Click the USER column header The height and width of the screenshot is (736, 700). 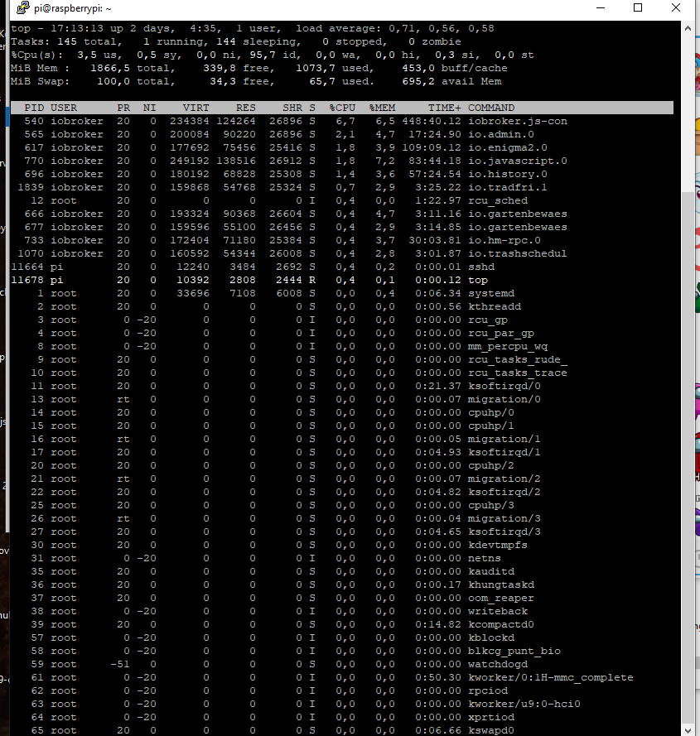pos(64,108)
